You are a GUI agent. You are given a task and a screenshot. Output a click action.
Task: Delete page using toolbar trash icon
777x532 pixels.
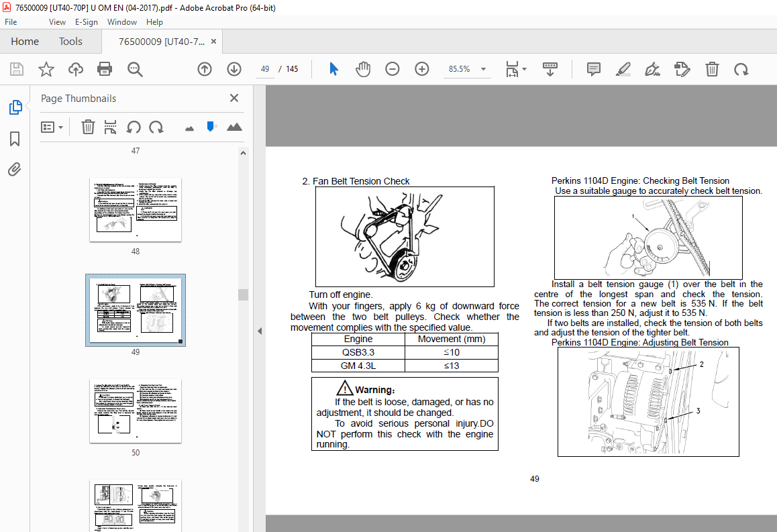pyautogui.click(x=712, y=69)
